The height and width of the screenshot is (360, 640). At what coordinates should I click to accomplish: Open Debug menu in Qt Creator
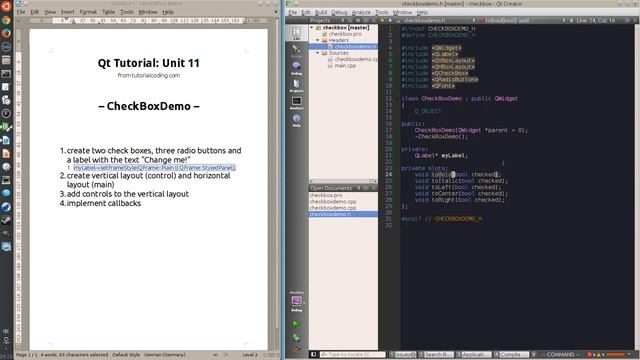(x=339, y=12)
